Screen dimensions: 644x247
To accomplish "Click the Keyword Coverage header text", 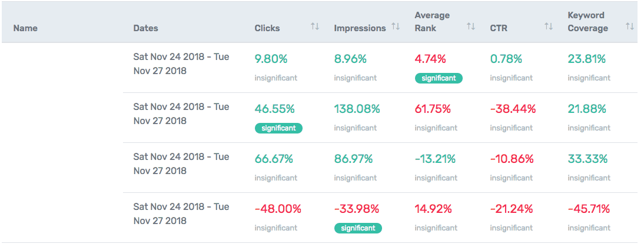I will tap(587, 22).
